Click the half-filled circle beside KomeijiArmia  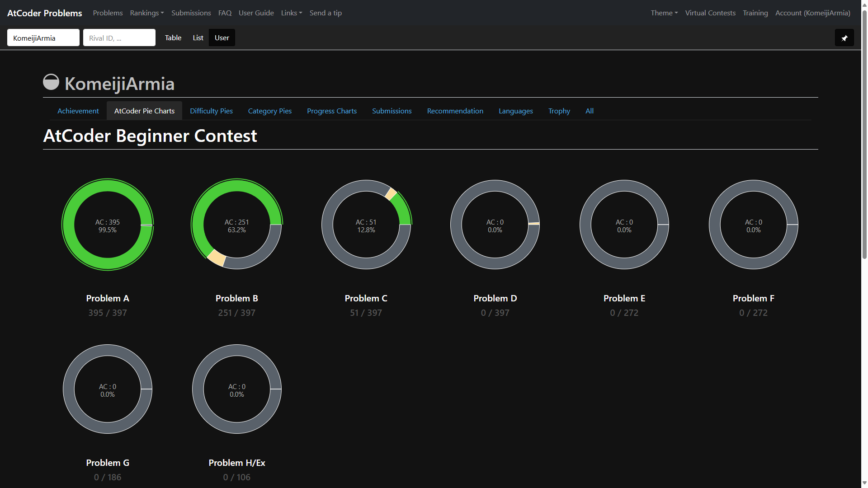point(51,82)
